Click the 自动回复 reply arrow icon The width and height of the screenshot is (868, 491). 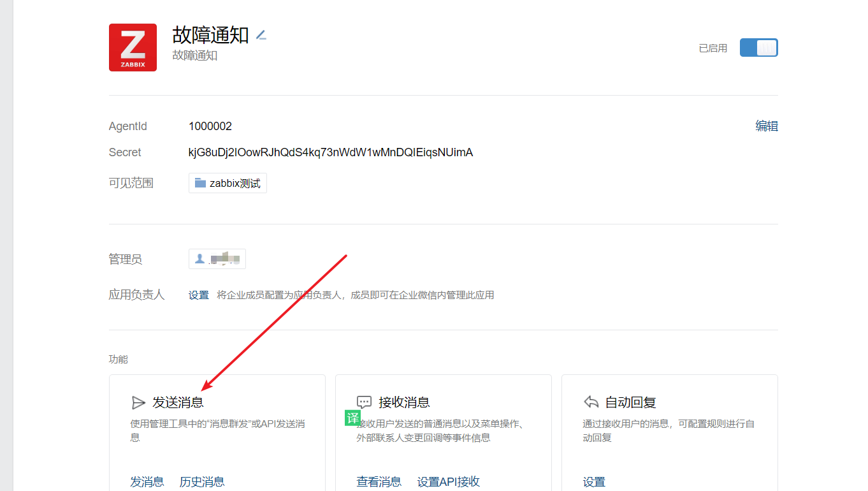pyautogui.click(x=590, y=402)
